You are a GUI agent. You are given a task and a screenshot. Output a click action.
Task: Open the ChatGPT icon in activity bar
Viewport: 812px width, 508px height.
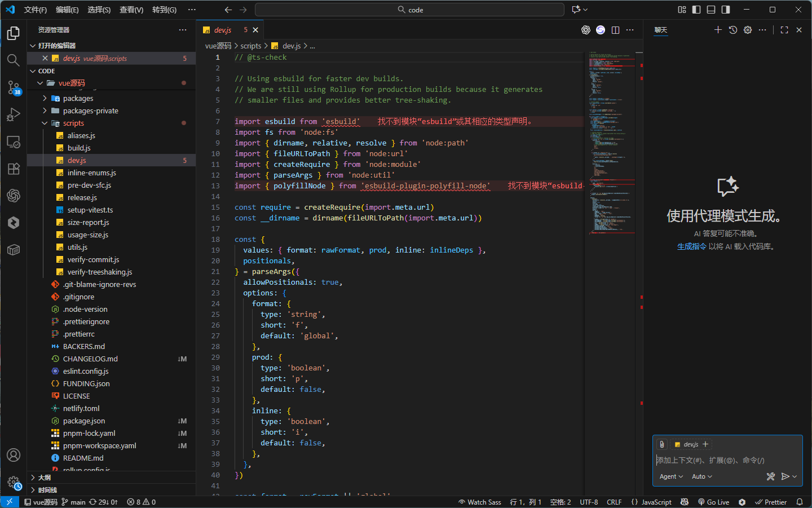pyautogui.click(x=14, y=196)
